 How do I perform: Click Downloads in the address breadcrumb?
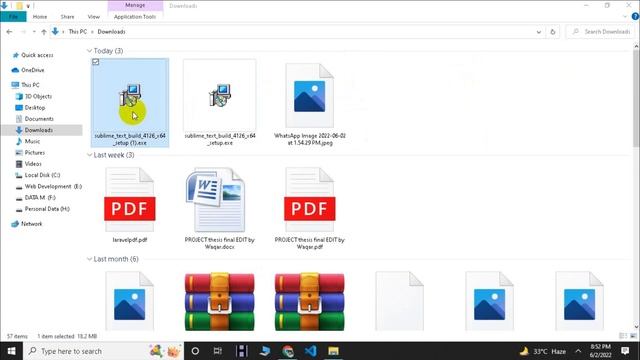pos(111,32)
